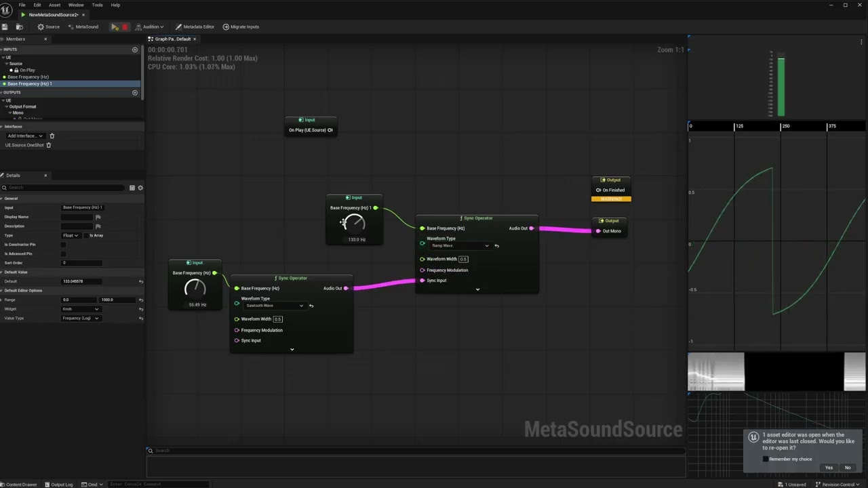Open Ramp Wave waveform type dropdown
This screenshot has width=868, height=488.
pos(460,245)
